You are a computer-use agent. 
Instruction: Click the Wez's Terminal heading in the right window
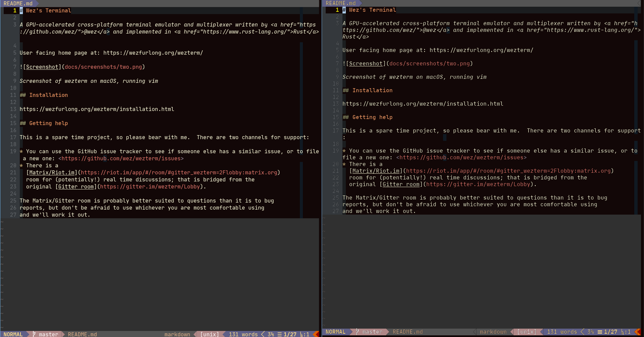(x=372, y=10)
